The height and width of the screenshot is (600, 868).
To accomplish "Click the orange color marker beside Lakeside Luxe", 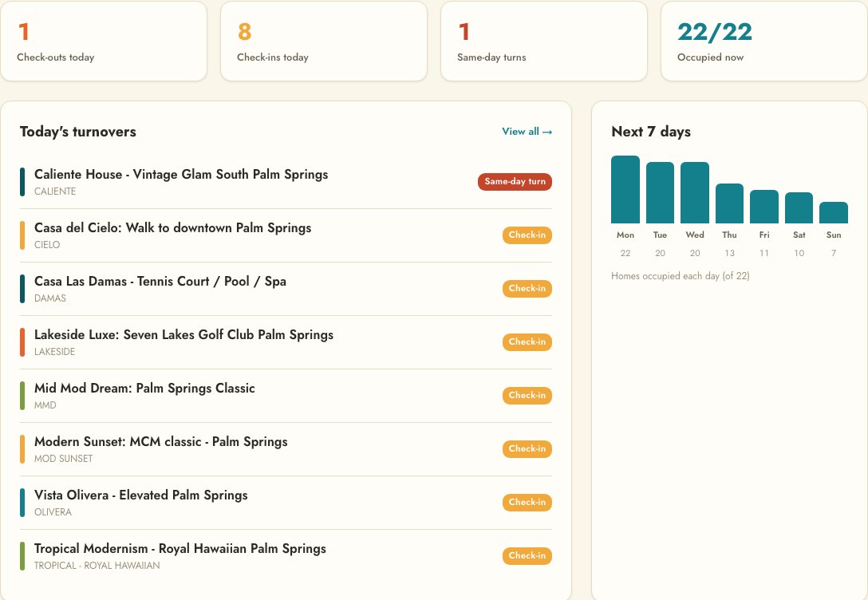I will point(22,342).
